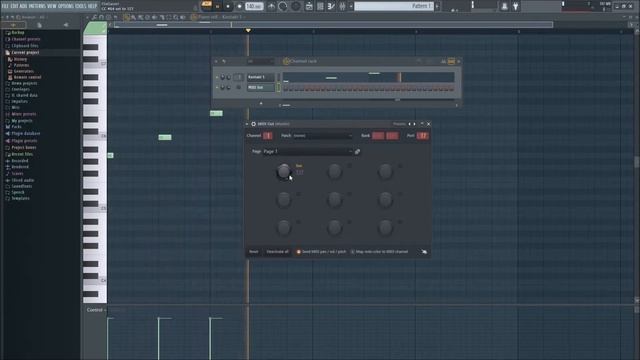640x360 pixels.
Task: Open the FILE menu
Action: [5, 6]
